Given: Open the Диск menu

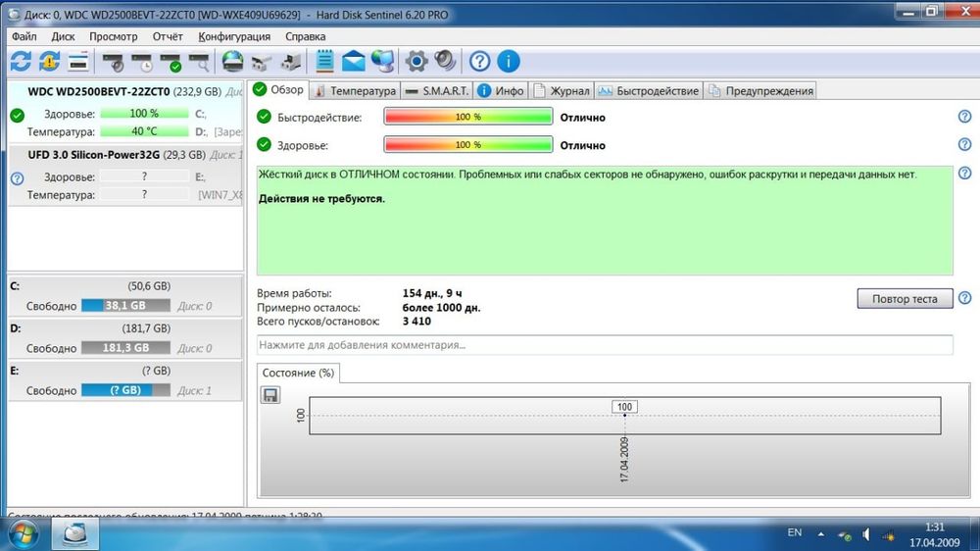Looking at the screenshot, I should point(63,36).
